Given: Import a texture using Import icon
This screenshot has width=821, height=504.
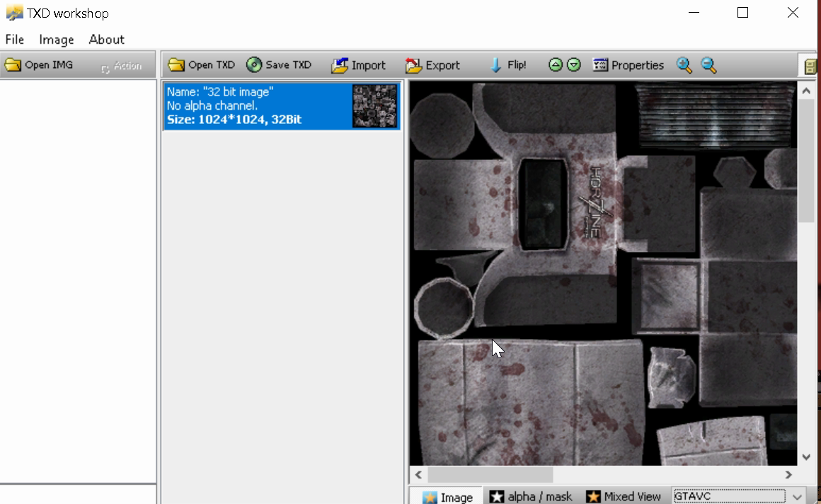Looking at the screenshot, I should tap(339, 65).
